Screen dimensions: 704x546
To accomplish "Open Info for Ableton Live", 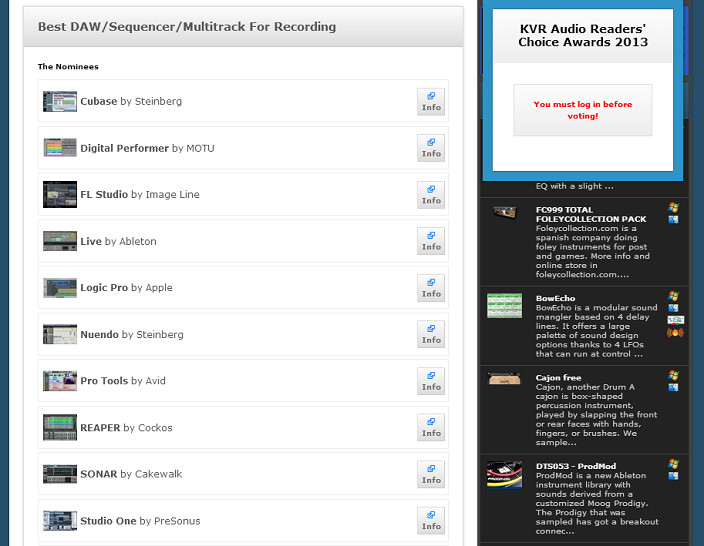I will click(431, 241).
